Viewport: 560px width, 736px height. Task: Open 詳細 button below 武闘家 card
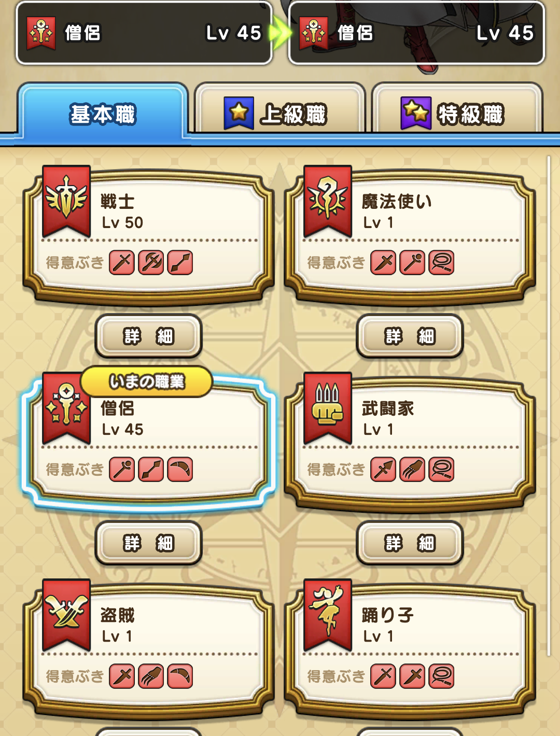tap(410, 543)
